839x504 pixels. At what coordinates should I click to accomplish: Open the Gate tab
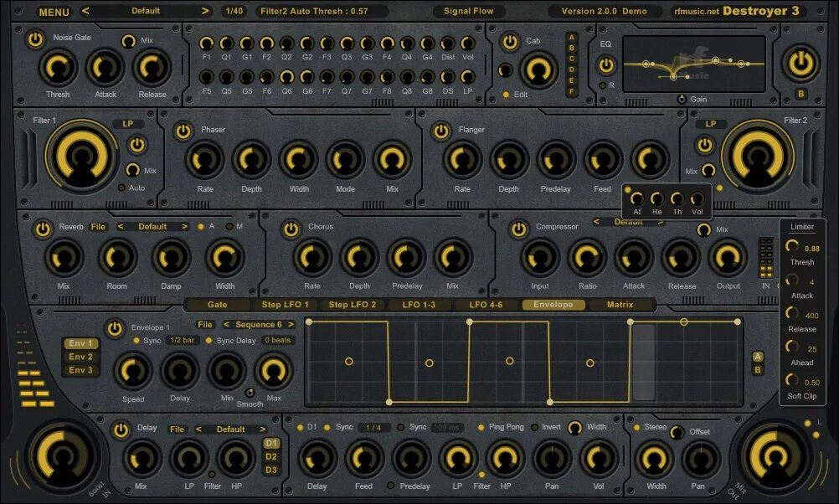tap(217, 305)
